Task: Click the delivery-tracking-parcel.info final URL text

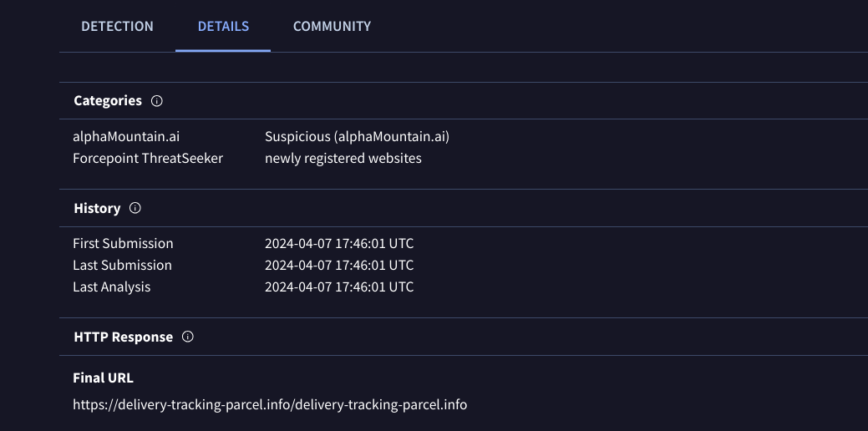Action: (270, 405)
